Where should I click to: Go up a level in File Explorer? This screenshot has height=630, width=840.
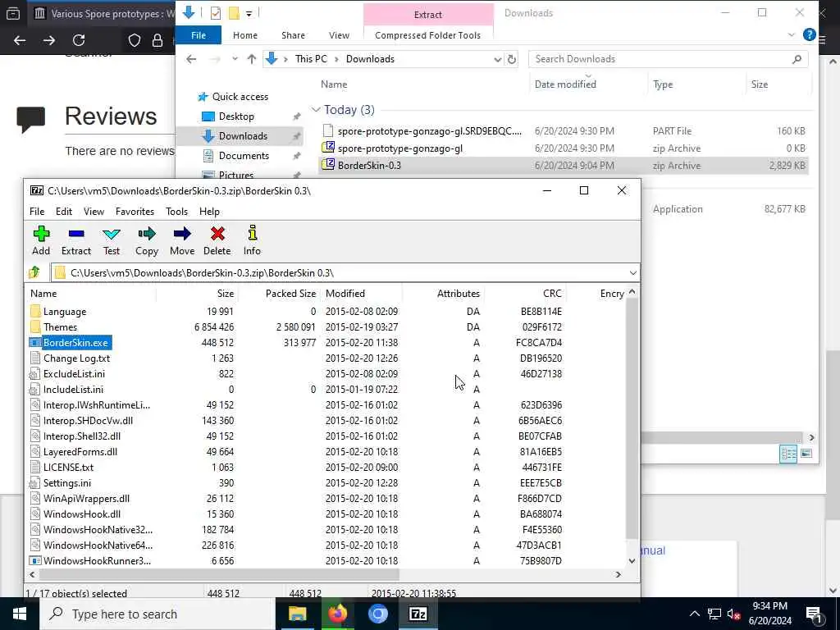[x=251, y=59]
